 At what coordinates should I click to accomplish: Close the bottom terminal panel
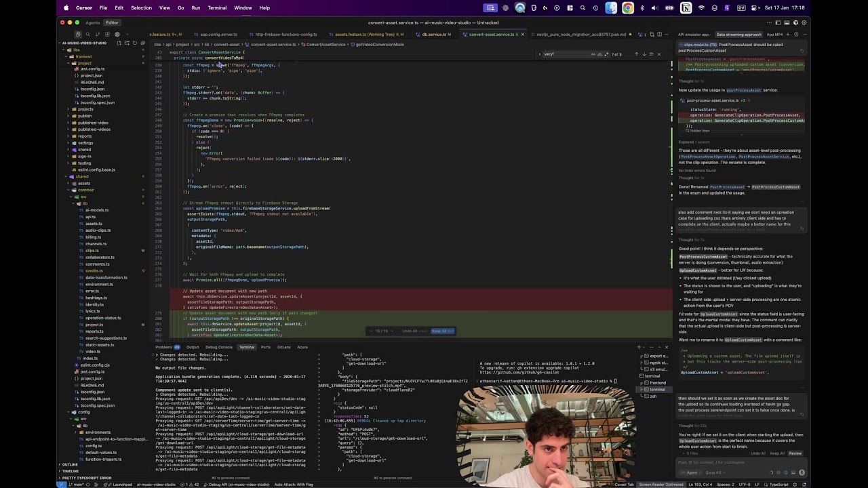pos(666,347)
